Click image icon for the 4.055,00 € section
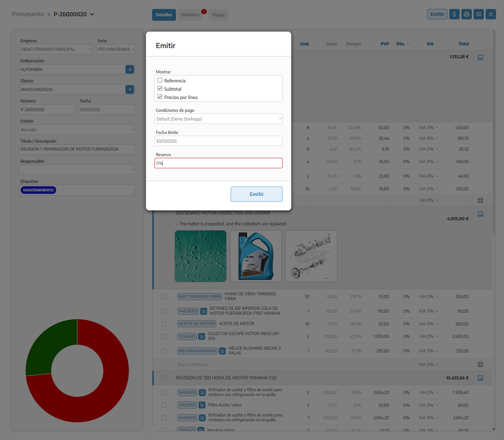Viewport: 504px width, 440px height. pyautogui.click(x=480, y=214)
